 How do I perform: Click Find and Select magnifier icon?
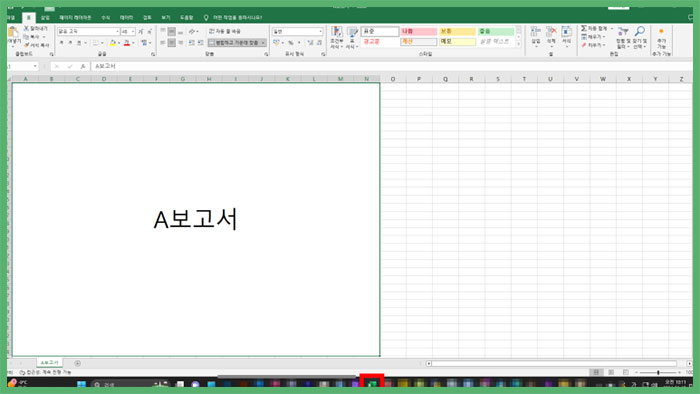click(639, 31)
